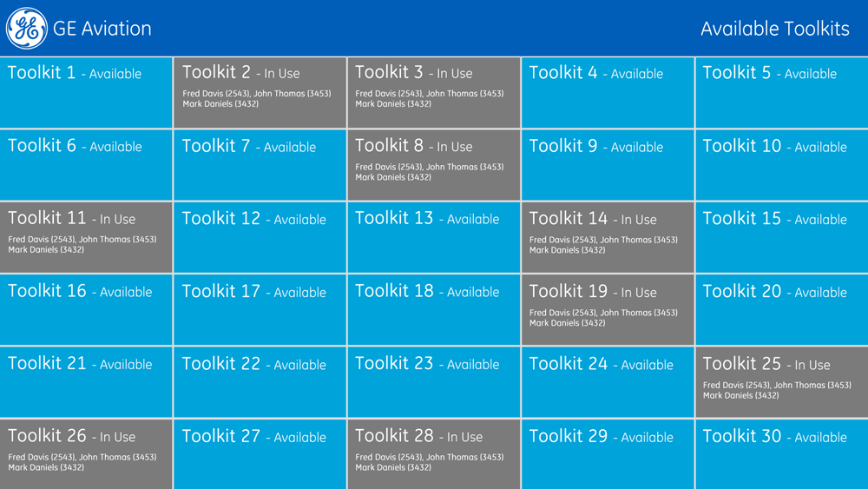Viewport: 868px width, 489px height.
Task: Choose the Toolkit 30 available tile
Action: click(x=782, y=454)
